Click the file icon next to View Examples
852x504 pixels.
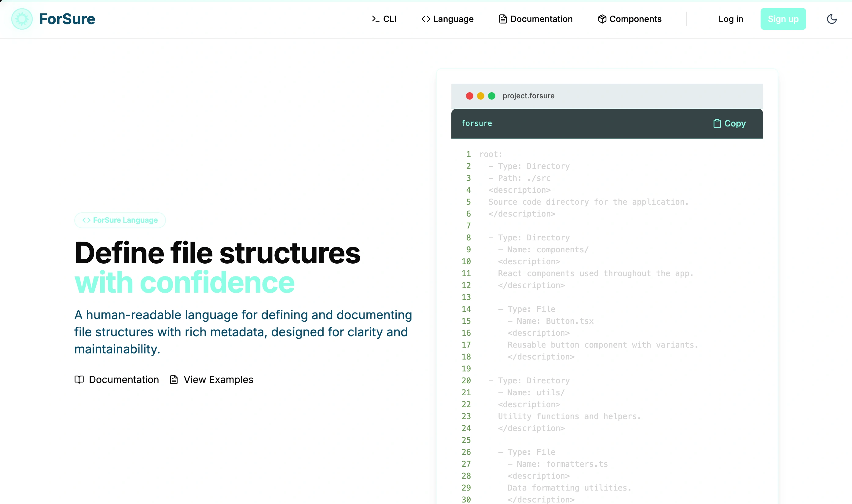tap(174, 379)
